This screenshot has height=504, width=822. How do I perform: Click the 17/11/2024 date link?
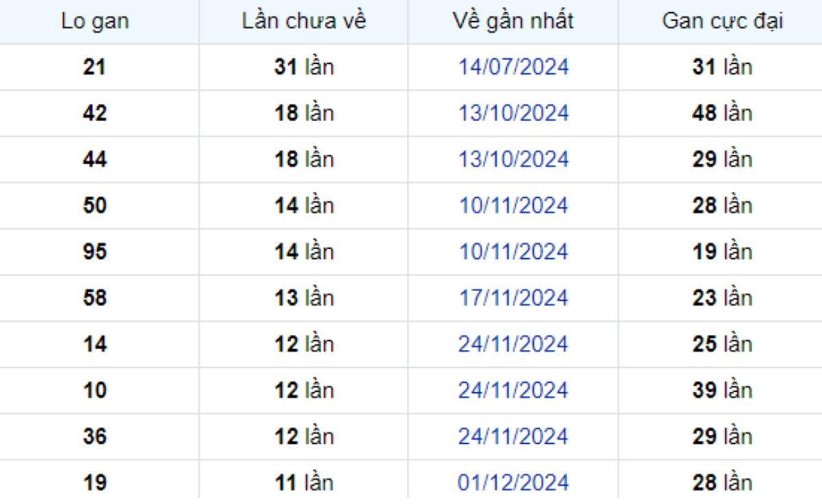[513, 298]
